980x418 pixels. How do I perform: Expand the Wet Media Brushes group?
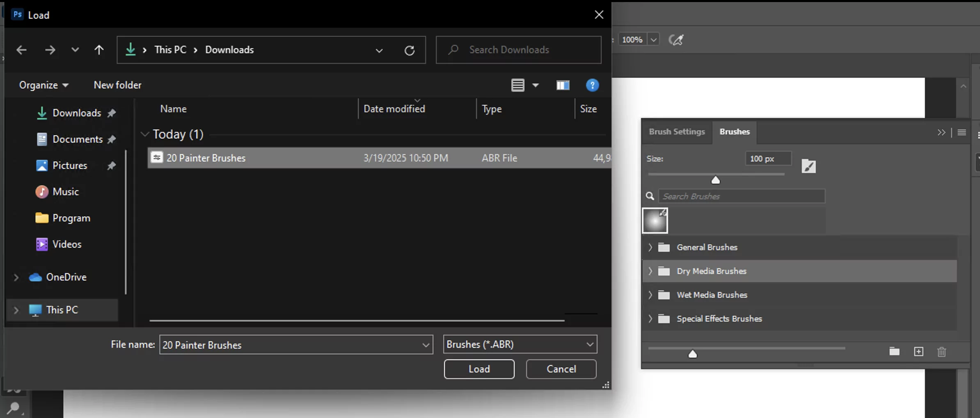point(650,295)
